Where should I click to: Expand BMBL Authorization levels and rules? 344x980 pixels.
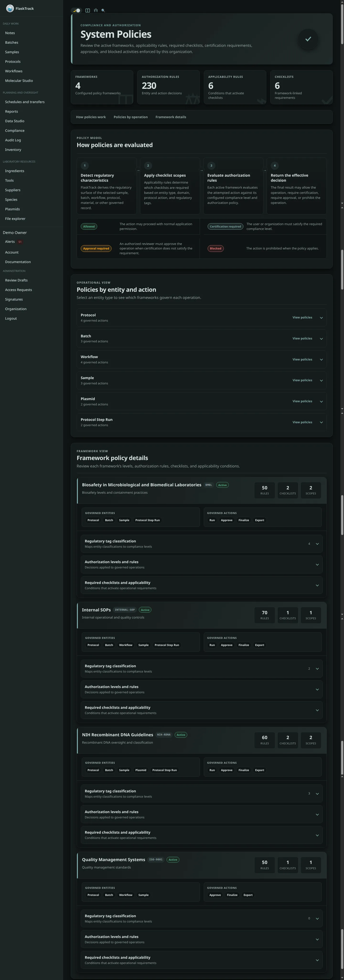202,565
